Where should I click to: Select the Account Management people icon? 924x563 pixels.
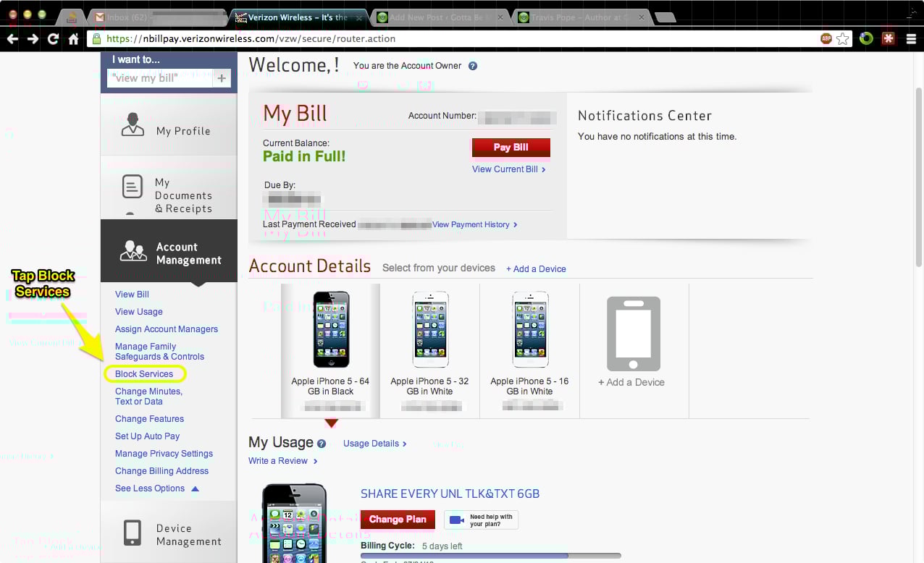(133, 251)
